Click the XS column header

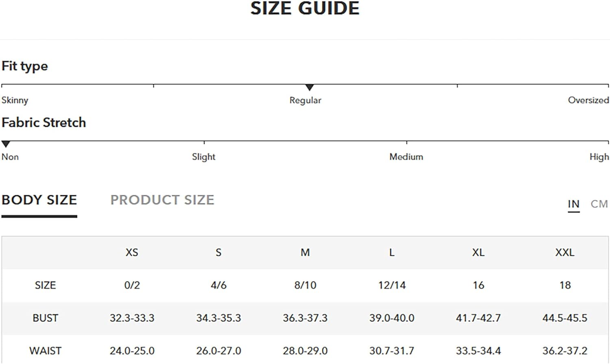click(132, 253)
